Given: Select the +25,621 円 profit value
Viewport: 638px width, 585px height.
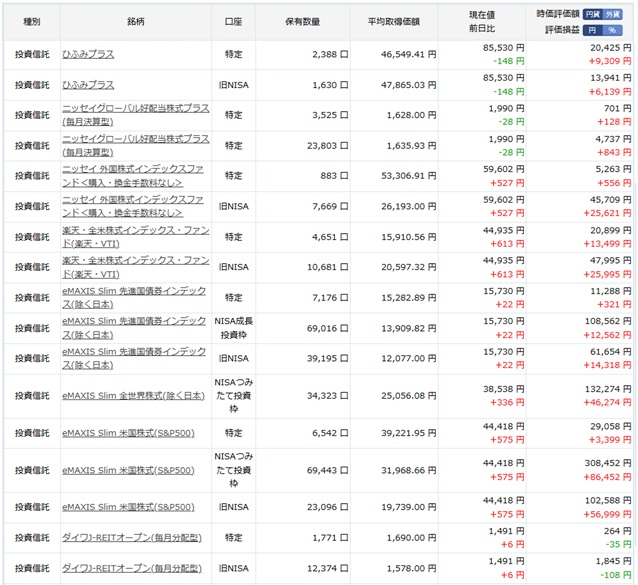Looking at the screenshot, I should (x=607, y=213).
